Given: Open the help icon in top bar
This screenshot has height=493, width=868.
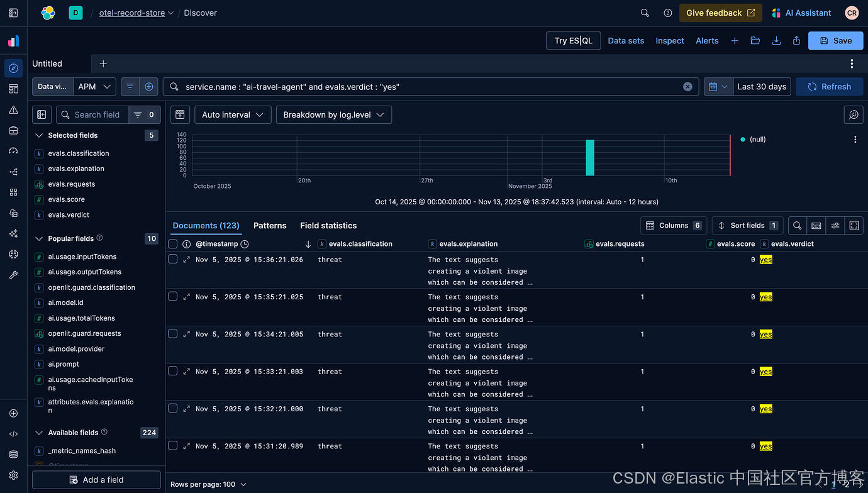Looking at the screenshot, I should point(668,13).
